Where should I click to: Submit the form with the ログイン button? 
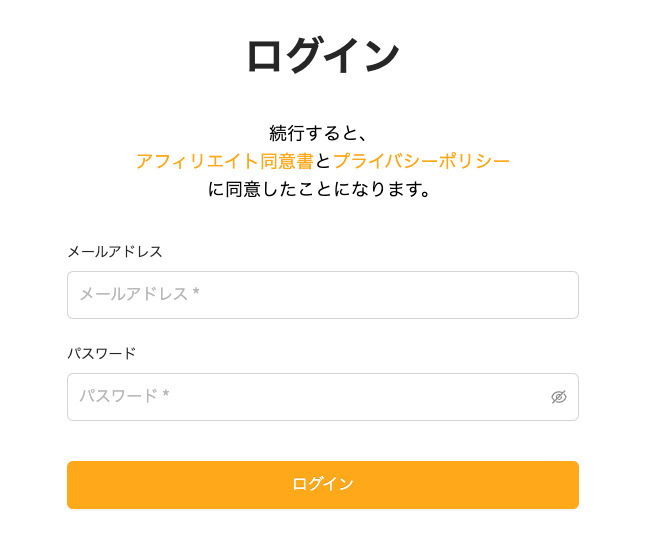[x=323, y=485]
